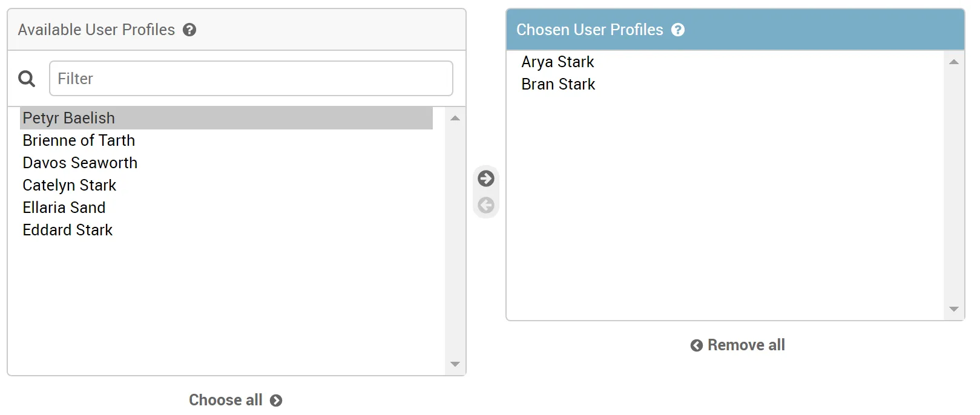980x415 pixels.
Task: Select Brienne of Tarth from the list
Action: coord(79,140)
